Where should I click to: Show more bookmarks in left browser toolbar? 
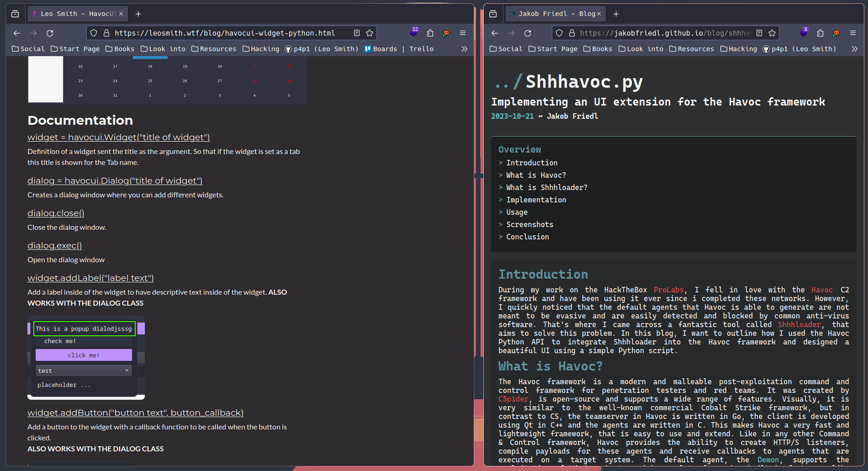[x=464, y=49]
